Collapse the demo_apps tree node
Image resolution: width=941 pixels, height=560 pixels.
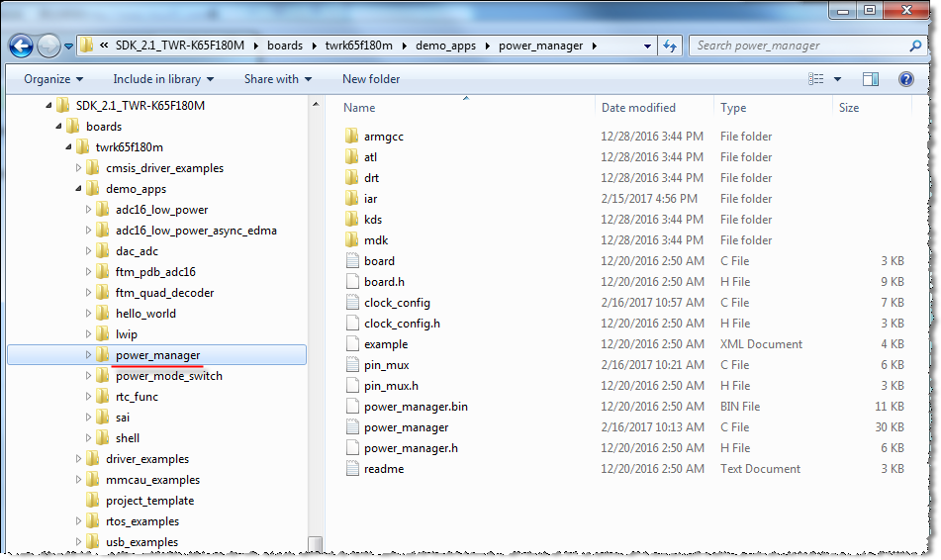[78, 189]
